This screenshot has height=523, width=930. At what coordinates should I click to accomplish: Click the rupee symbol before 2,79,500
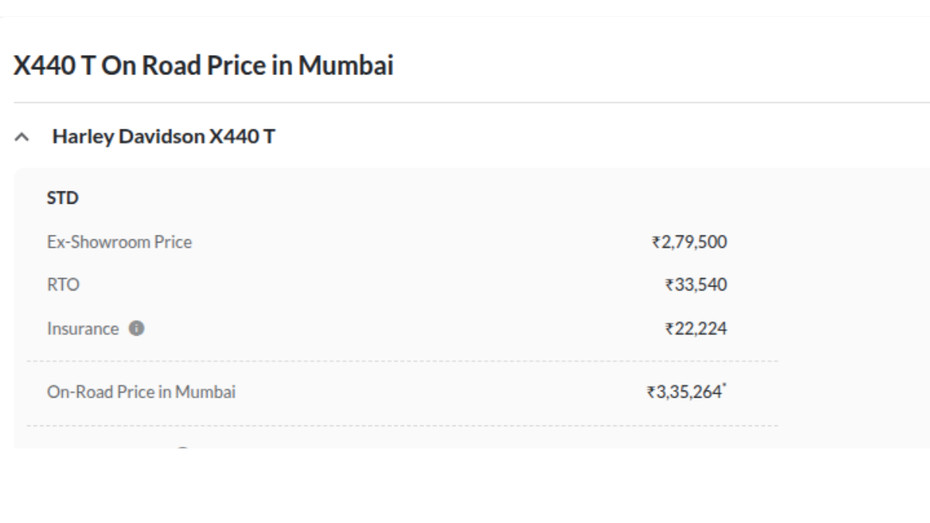point(655,242)
